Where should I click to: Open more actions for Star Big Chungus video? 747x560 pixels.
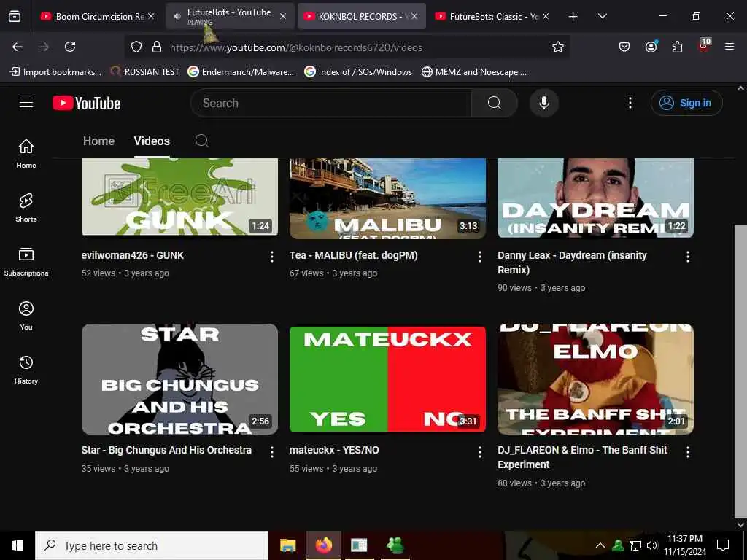[x=272, y=452]
